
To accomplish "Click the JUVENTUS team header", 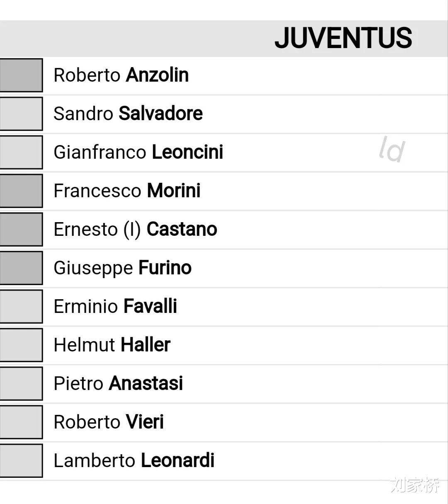I will click(x=343, y=38).
